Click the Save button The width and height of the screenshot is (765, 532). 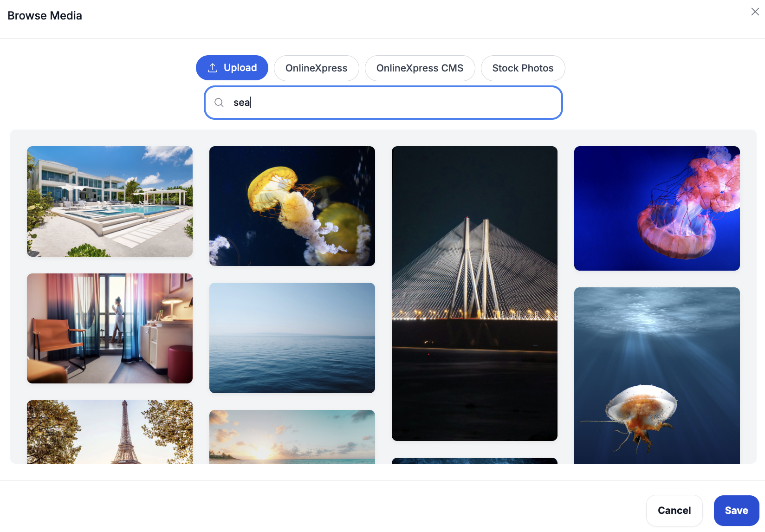click(x=736, y=511)
